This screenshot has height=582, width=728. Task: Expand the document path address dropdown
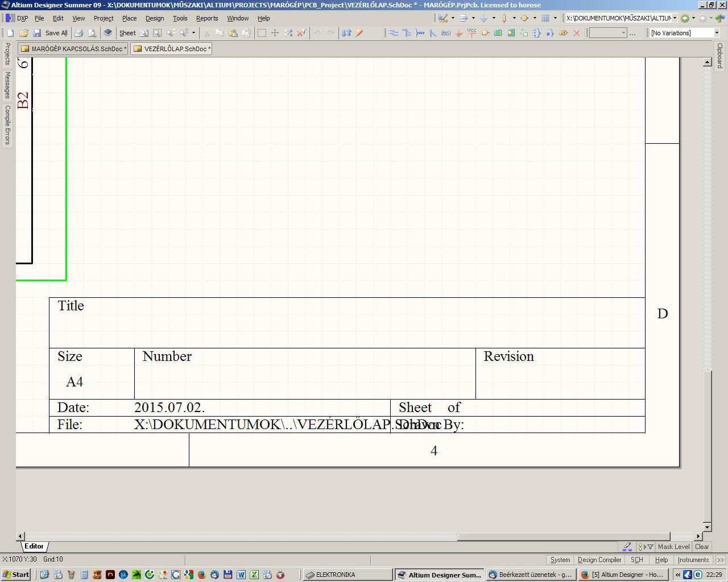click(675, 18)
